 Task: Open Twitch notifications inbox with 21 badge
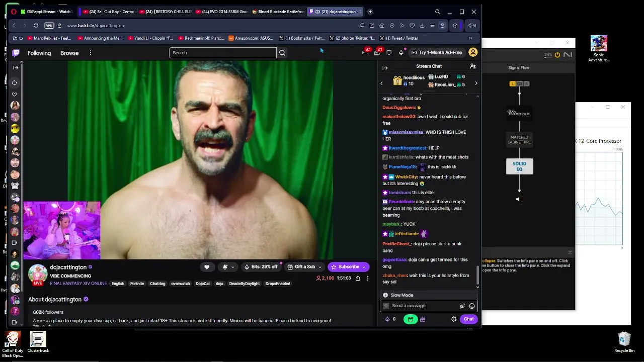click(x=377, y=52)
